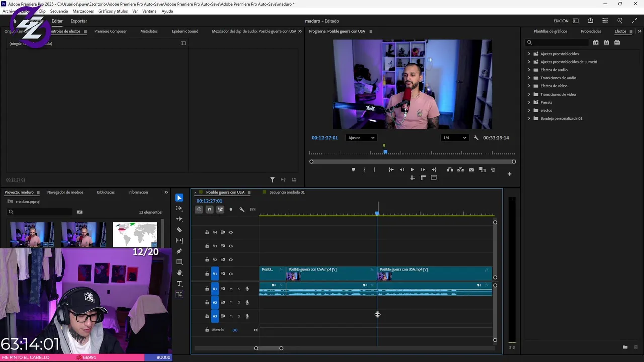644x362 pixels.
Task: Play the program monitor
Action: coord(412,170)
